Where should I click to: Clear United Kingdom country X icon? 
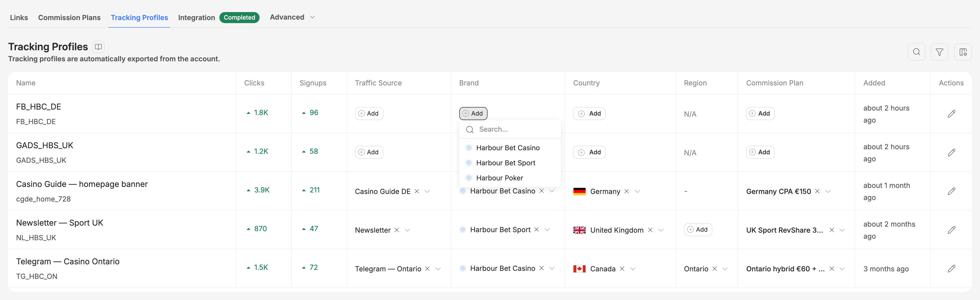pyautogui.click(x=650, y=230)
